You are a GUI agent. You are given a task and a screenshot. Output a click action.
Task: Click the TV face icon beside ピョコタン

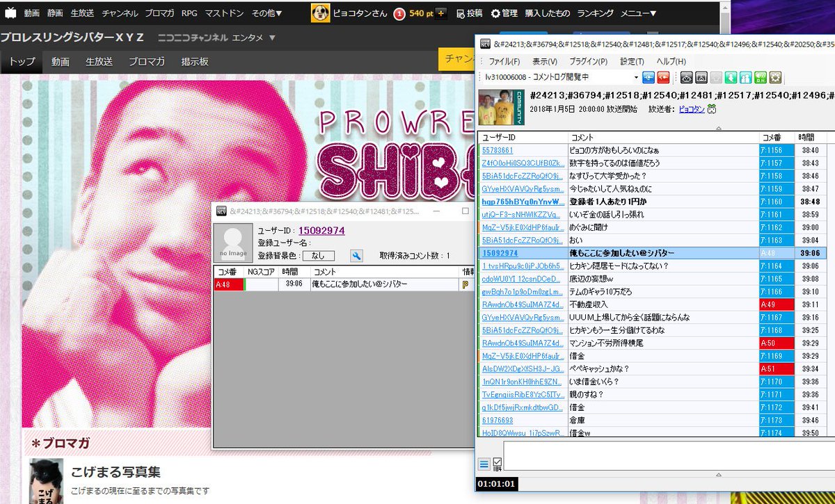(713, 109)
